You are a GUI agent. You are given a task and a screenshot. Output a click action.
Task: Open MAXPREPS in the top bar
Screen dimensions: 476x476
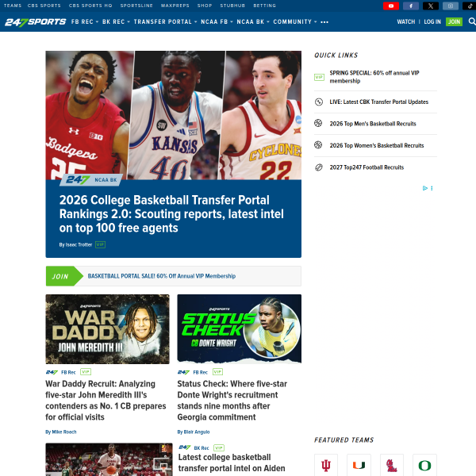(175, 6)
